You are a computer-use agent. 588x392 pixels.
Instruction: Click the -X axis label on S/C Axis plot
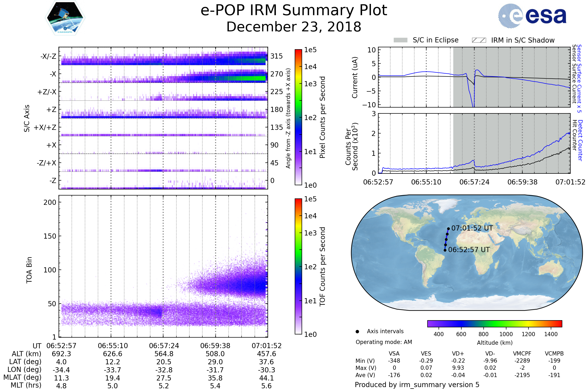(x=53, y=74)
